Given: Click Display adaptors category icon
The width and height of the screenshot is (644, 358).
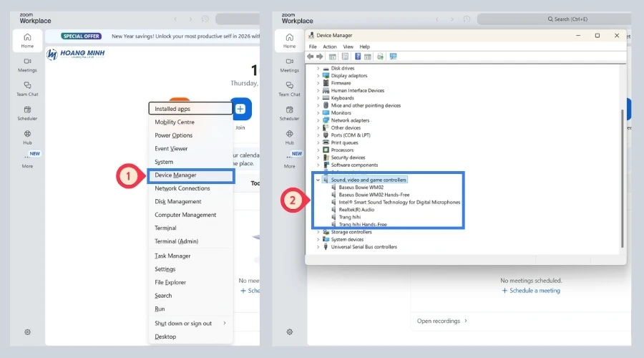Looking at the screenshot, I should point(326,76).
